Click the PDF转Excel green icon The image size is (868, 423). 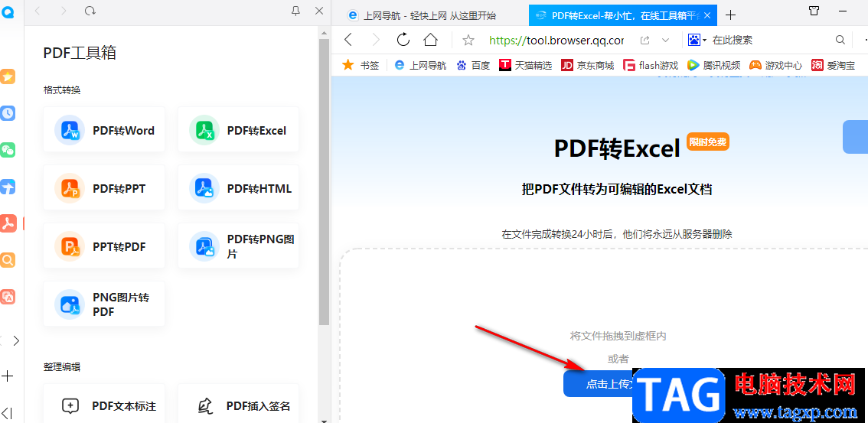click(204, 130)
